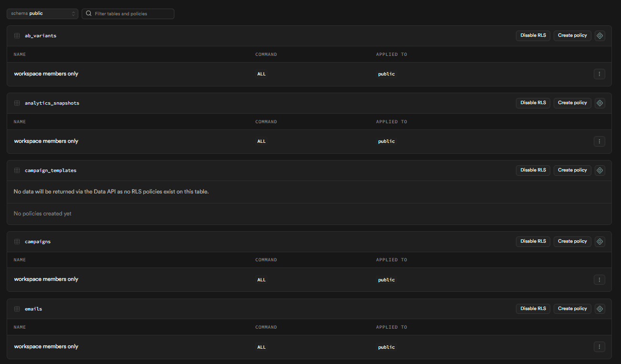621x364 pixels.
Task: Create policy for ab_variants
Action: pyautogui.click(x=572, y=35)
